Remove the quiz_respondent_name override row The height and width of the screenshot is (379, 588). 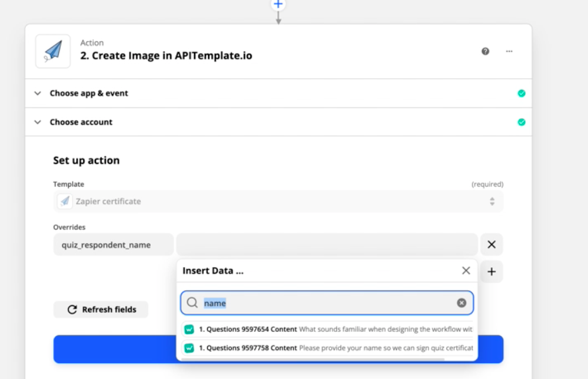[491, 244]
